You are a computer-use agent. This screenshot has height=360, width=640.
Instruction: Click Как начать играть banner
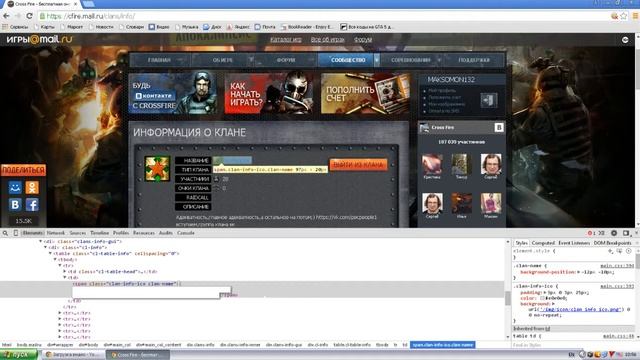pos(269,93)
